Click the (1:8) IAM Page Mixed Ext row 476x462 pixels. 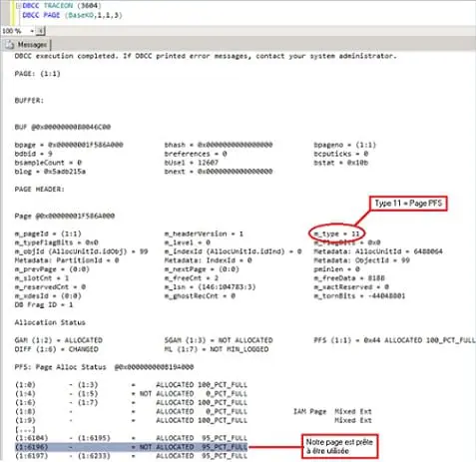pyautogui.click(x=194, y=411)
